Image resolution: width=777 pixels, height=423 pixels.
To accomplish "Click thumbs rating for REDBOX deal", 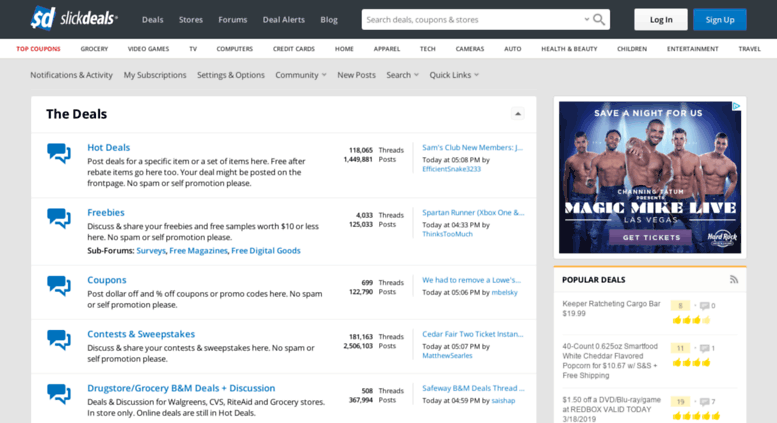I will [696, 416].
